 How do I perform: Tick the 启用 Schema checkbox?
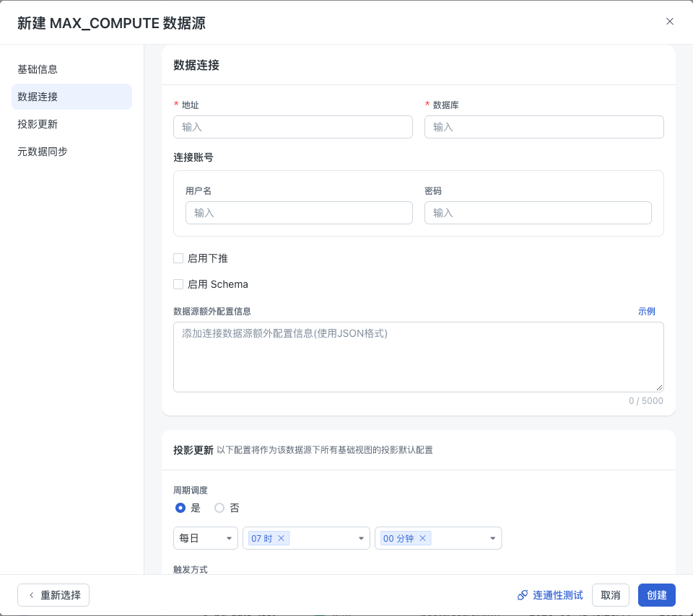pos(178,284)
